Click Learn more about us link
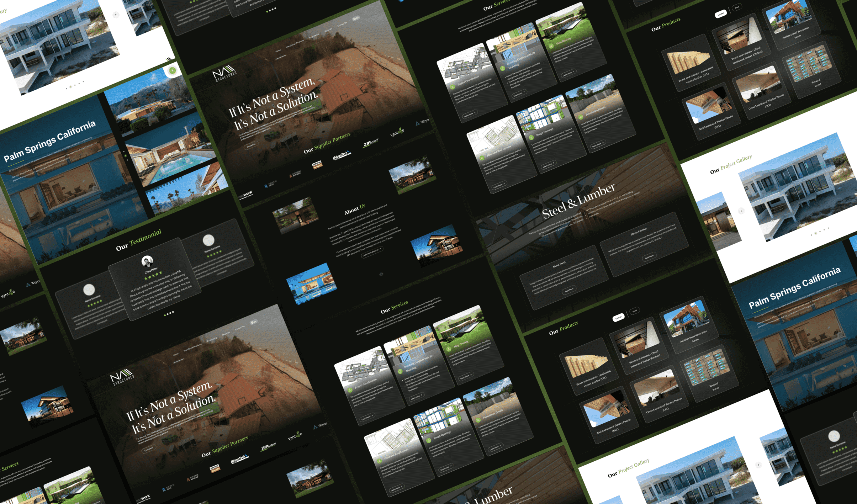Screen dimensions: 857x504 (372, 252)
